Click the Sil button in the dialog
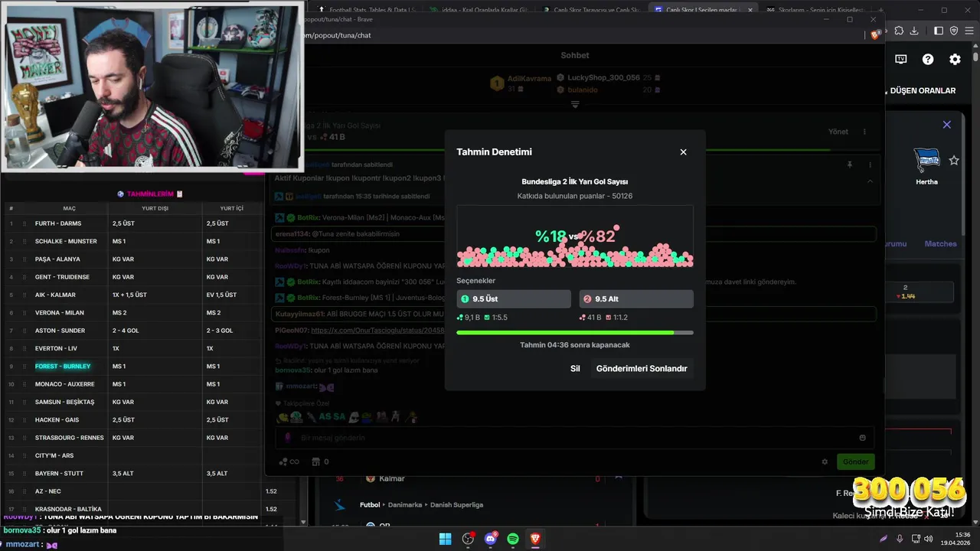The height and width of the screenshot is (551, 980). (x=575, y=368)
